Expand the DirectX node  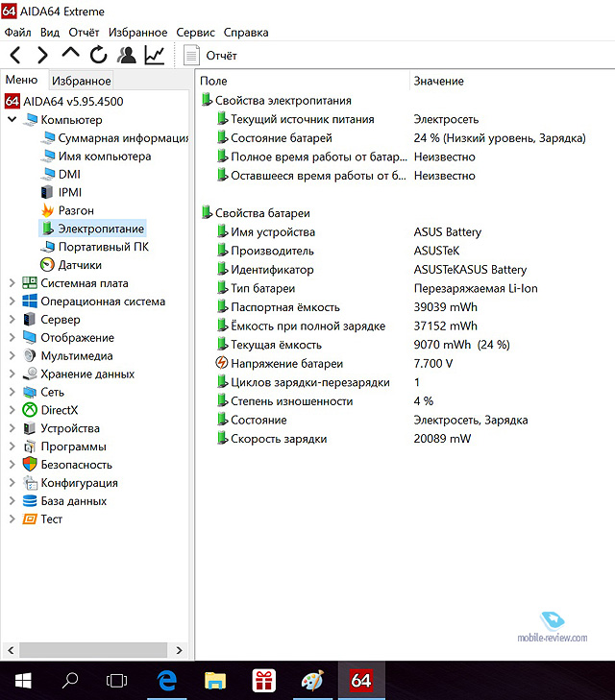(x=12, y=410)
